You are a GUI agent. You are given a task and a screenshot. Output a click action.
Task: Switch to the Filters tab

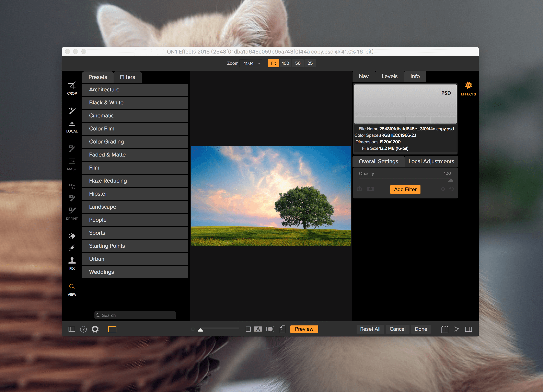(x=127, y=77)
